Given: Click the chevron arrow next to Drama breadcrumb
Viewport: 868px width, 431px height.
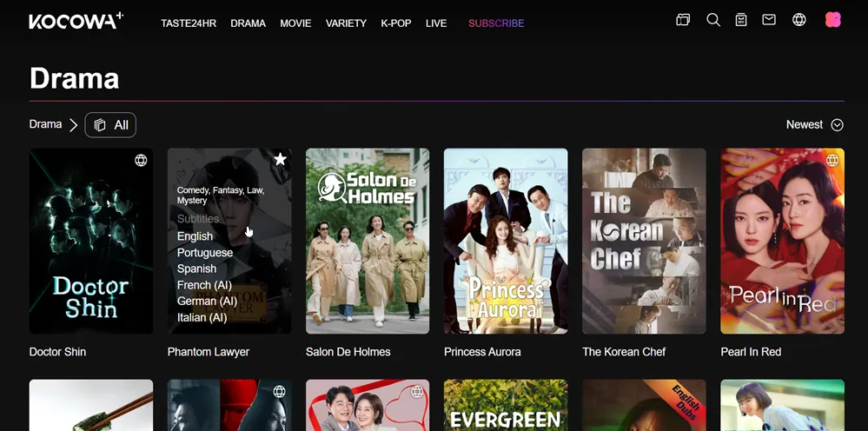Looking at the screenshot, I should (74, 125).
